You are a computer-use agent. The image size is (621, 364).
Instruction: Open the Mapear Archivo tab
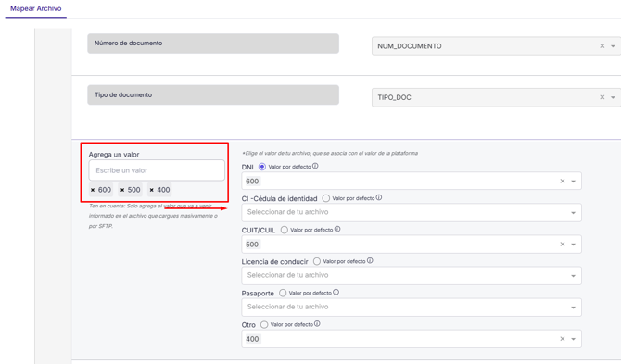(35, 8)
